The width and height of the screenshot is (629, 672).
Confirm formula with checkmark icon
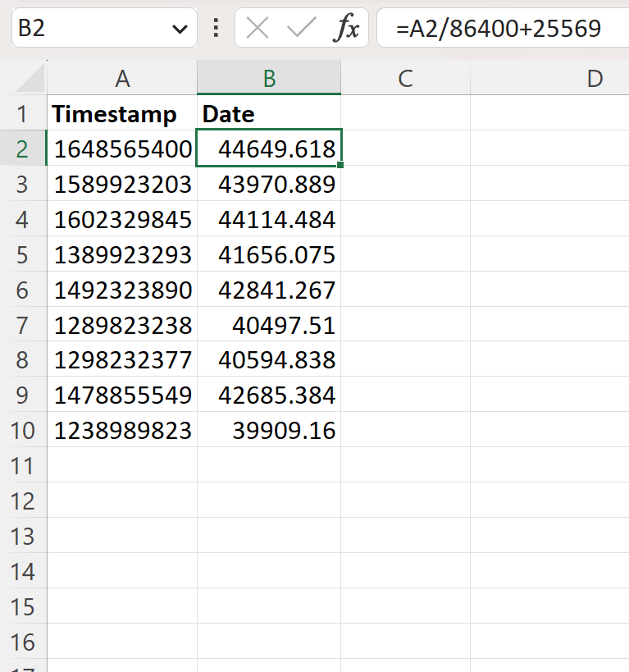coord(301,28)
